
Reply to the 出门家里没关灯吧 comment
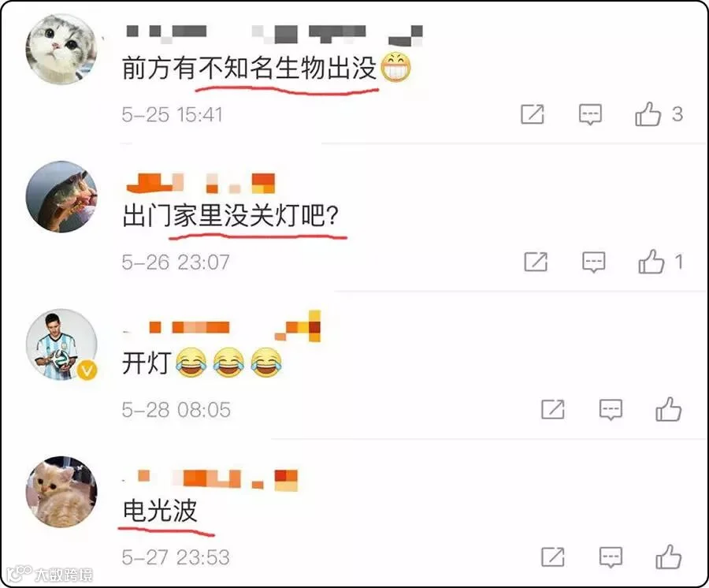[593, 262]
